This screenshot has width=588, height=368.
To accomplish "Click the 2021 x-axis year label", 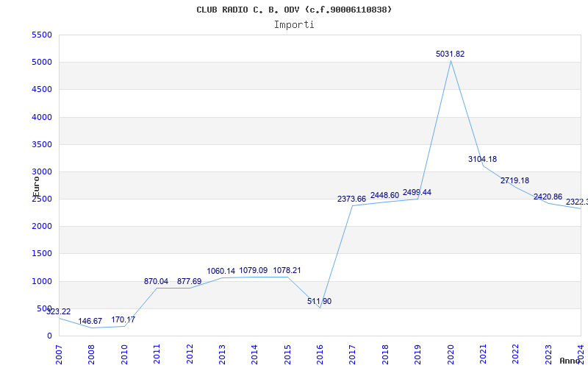I will (x=483, y=355).
